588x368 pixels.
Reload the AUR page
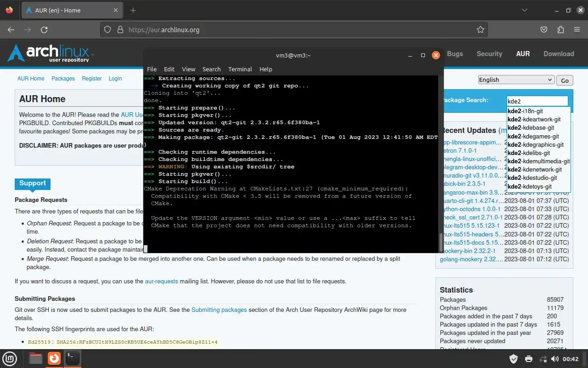click(x=44, y=29)
